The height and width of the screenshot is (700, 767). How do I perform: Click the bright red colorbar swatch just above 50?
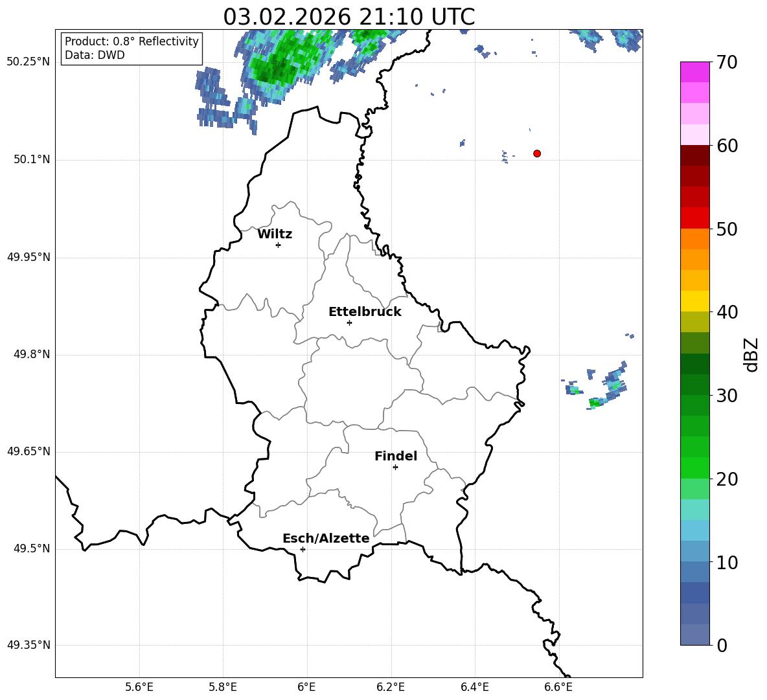pos(694,218)
